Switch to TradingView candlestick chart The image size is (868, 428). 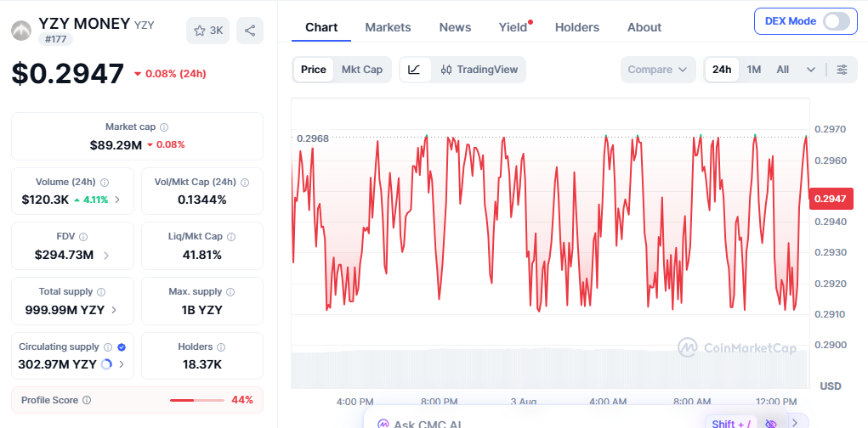pos(479,70)
